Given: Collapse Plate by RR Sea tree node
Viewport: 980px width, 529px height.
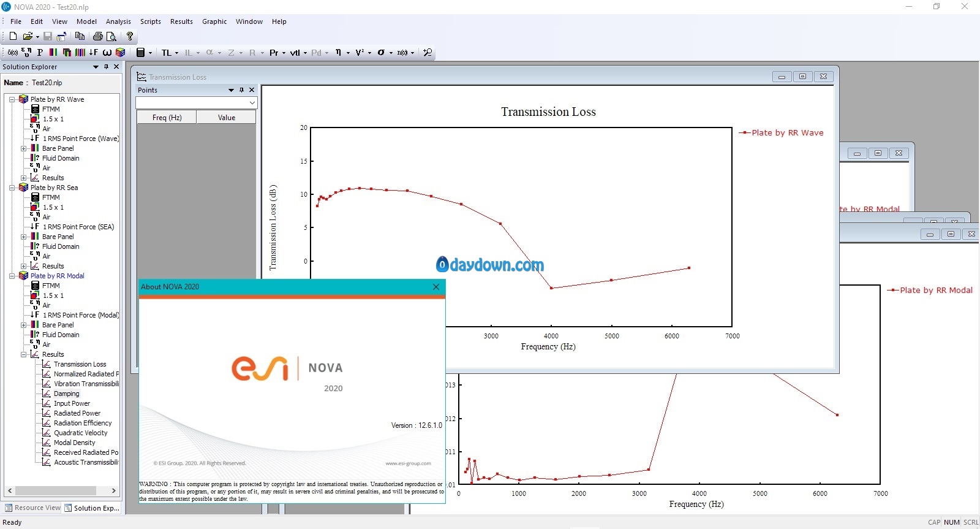Looking at the screenshot, I should coord(12,188).
